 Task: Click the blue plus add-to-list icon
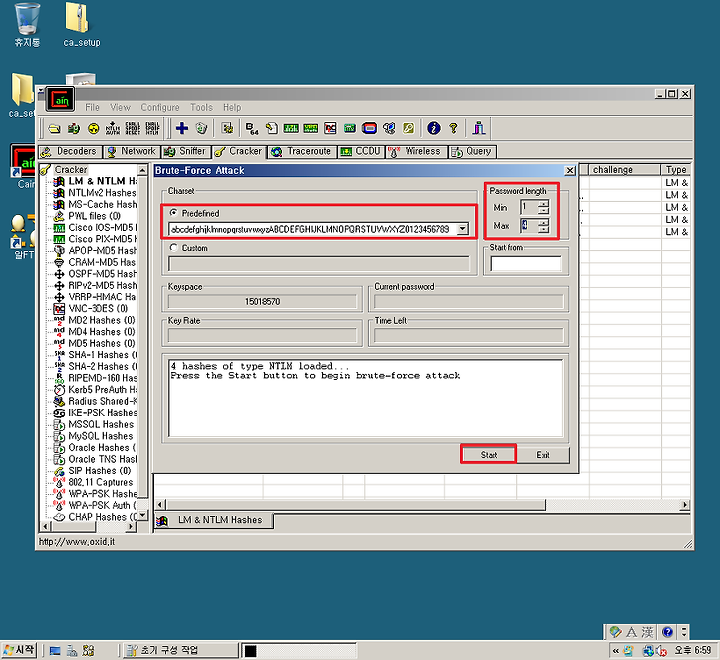182,128
